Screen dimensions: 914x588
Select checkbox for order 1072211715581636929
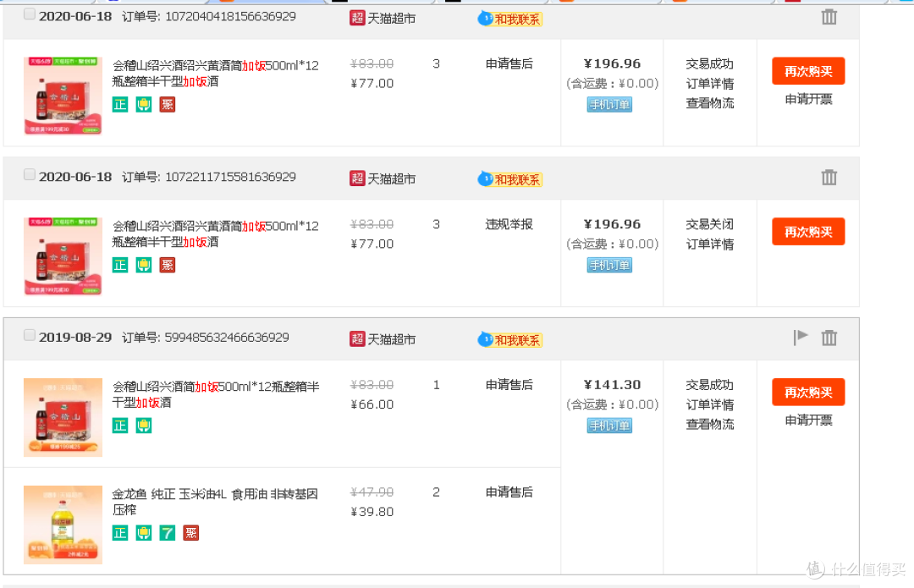click(x=29, y=174)
